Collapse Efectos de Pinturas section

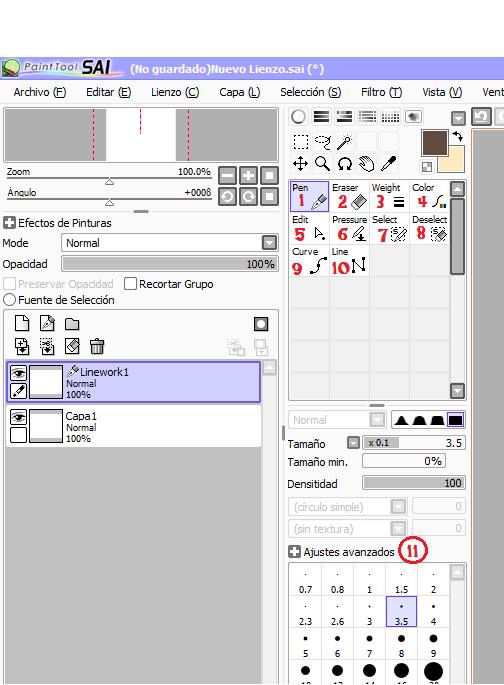(9, 223)
